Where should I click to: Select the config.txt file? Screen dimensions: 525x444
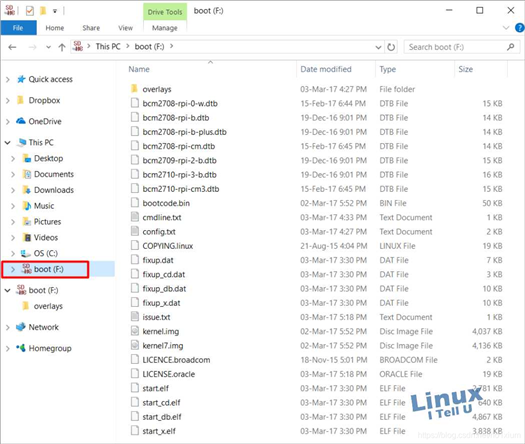159,232
